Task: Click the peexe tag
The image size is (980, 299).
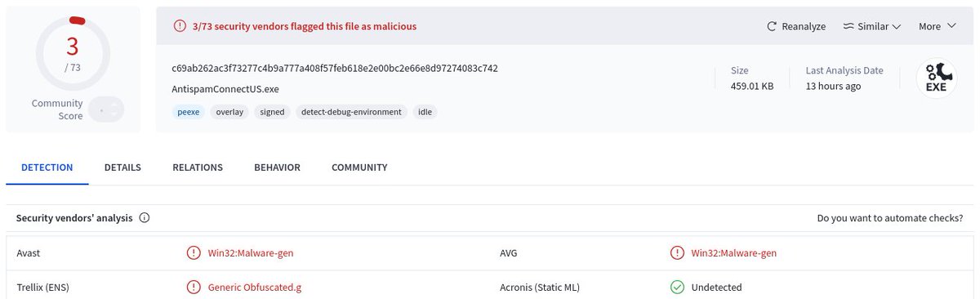Action: [189, 112]
